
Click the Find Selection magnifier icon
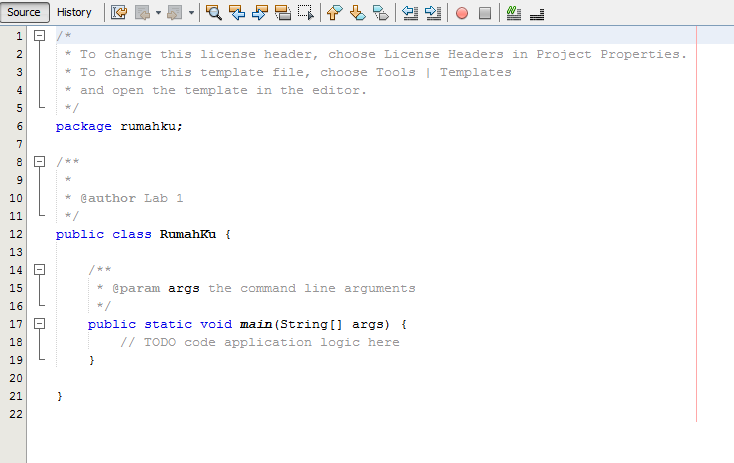214,13
